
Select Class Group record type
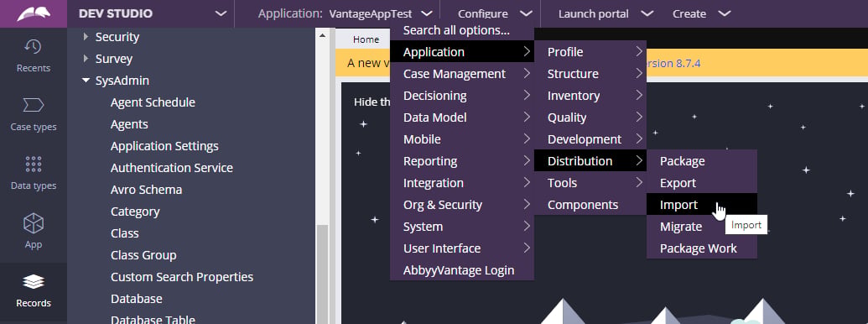143,255
